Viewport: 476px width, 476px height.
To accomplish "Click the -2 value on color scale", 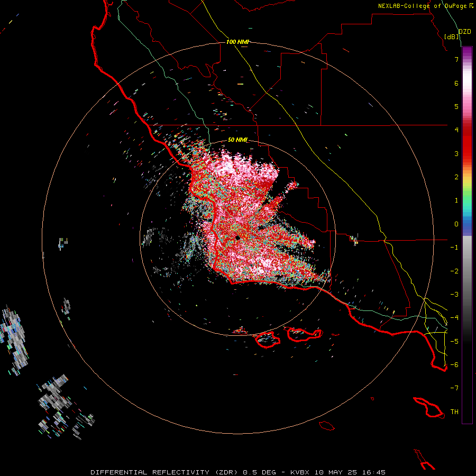I will [x=454, y=271].
